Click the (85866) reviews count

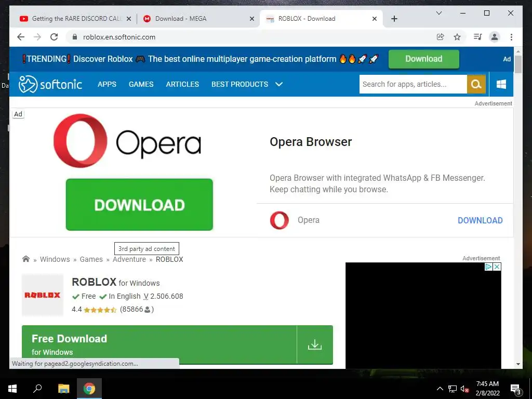tap(137, 310)
